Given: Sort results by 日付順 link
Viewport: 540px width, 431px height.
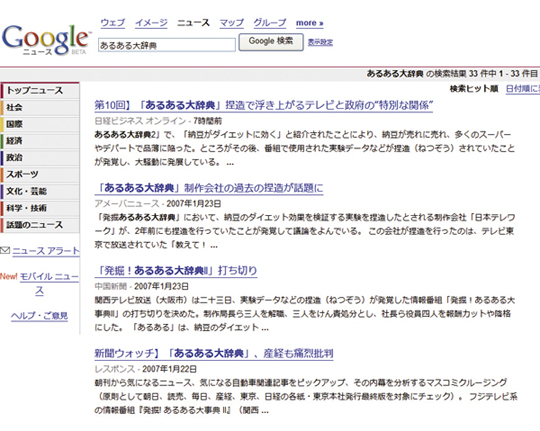Looking at the screenshot, I should [x=522, y=89].
